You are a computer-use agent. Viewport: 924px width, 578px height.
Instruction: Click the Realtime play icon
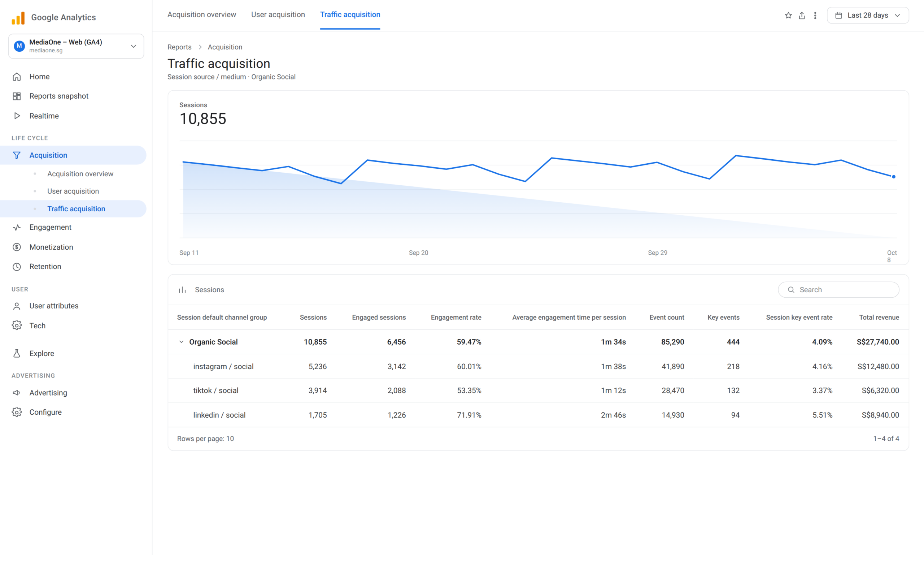click(17, 116)
